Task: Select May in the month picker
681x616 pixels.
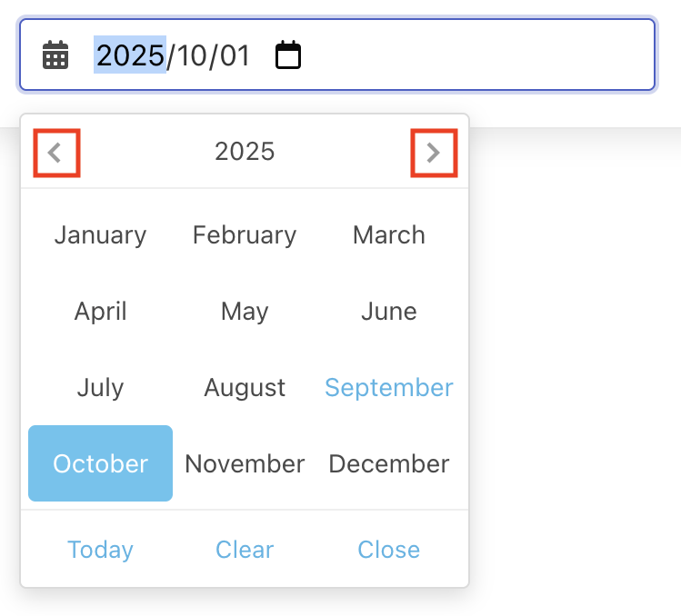Action: pos(245,311)
